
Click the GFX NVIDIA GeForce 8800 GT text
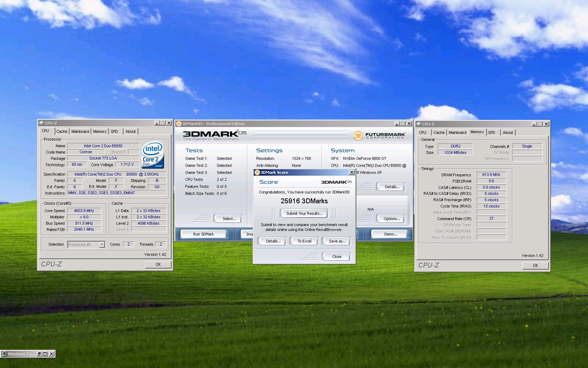[364, 158]
